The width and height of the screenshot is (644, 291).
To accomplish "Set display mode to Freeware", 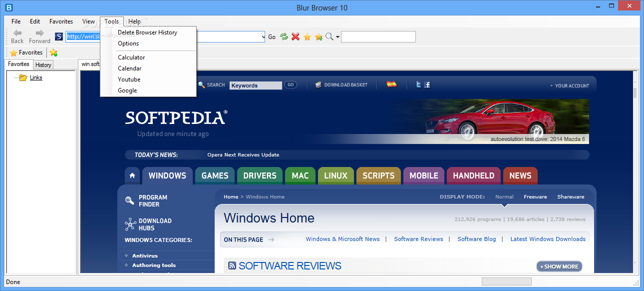I will pyautogui.click(x=535, y=197).
